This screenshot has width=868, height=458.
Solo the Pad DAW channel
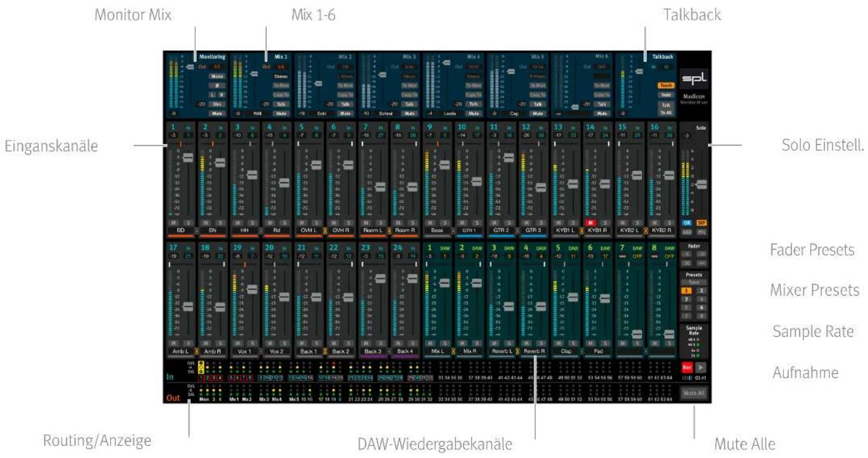coord(605,343)
